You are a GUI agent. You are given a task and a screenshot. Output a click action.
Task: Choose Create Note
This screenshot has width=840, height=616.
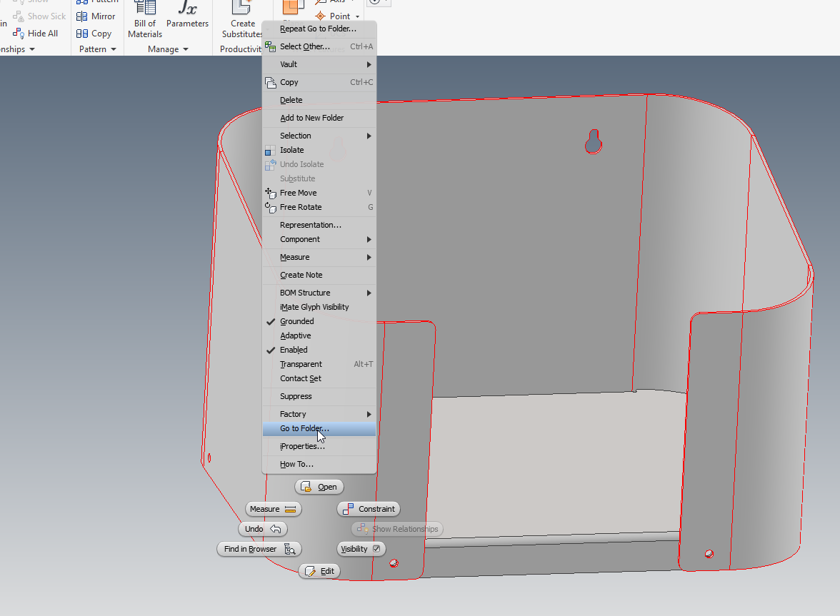(319, 275)
